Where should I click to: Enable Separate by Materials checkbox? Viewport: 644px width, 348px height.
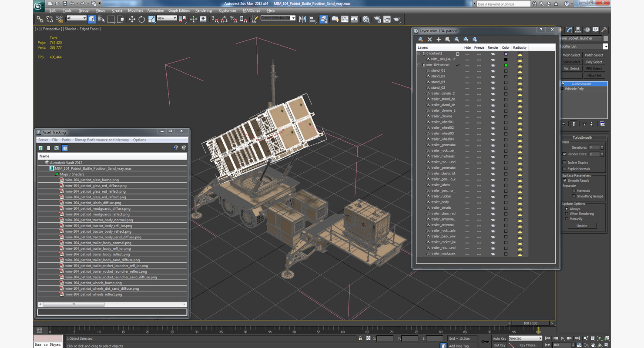point(574,191)
